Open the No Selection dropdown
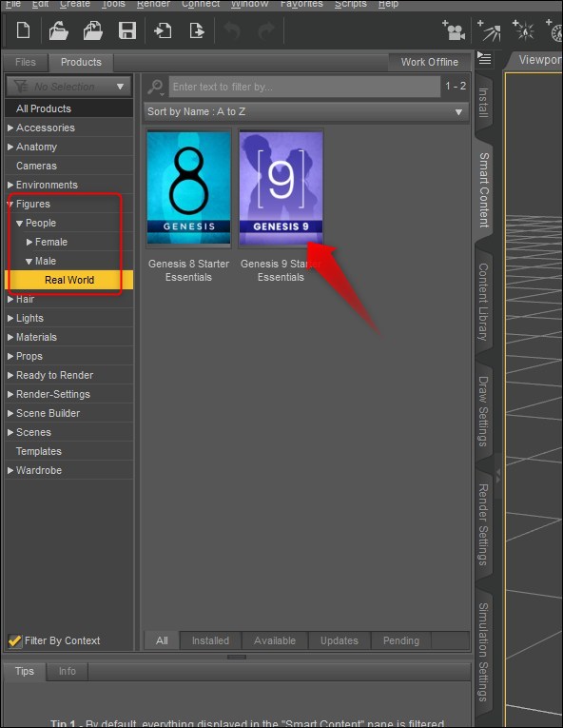 coord(68,87)
